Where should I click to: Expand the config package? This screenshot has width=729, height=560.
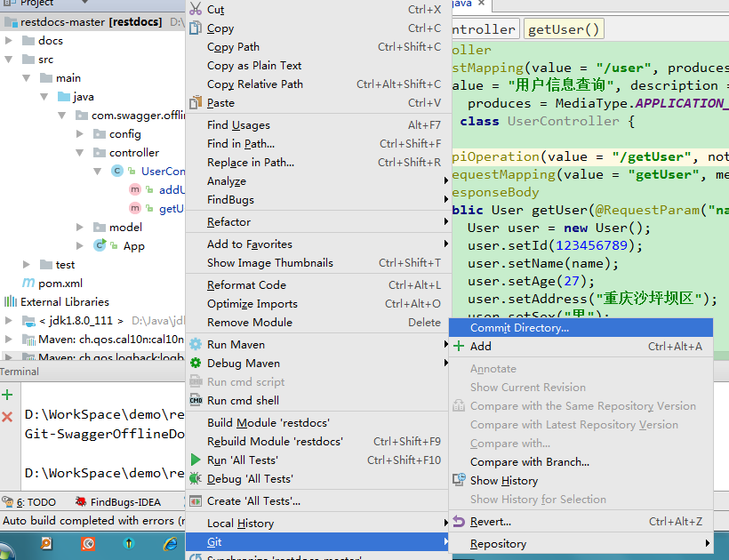coord(79,134)
